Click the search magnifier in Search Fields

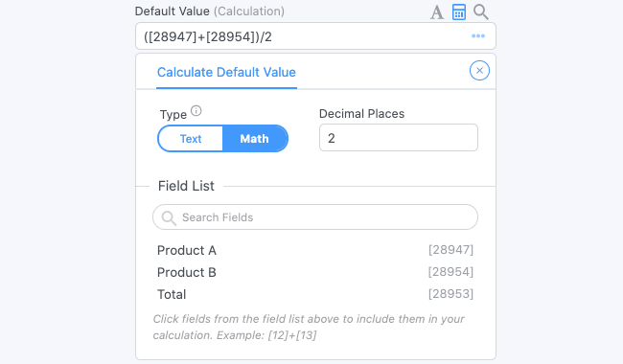pyautogui.click(x=169, y=218)
